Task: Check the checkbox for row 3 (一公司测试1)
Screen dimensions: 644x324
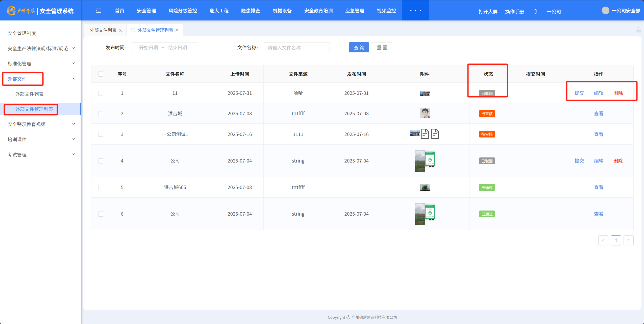Action: coord(101,134)
